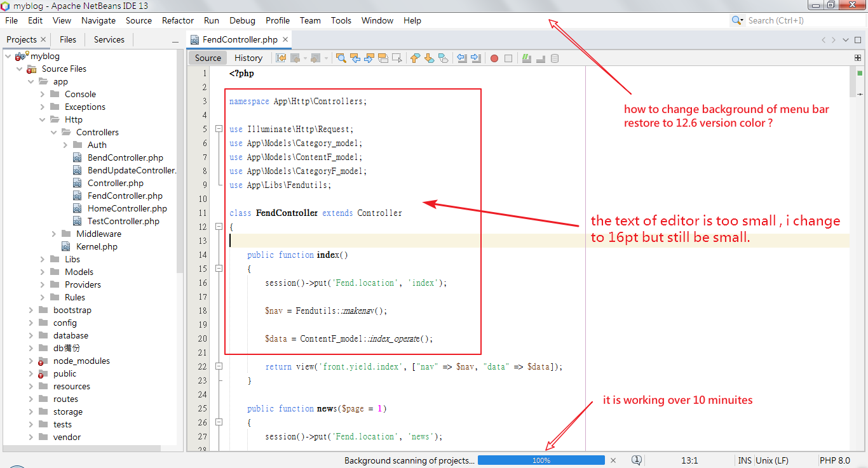Collapse the myblog project node

[x=8, y=56]
